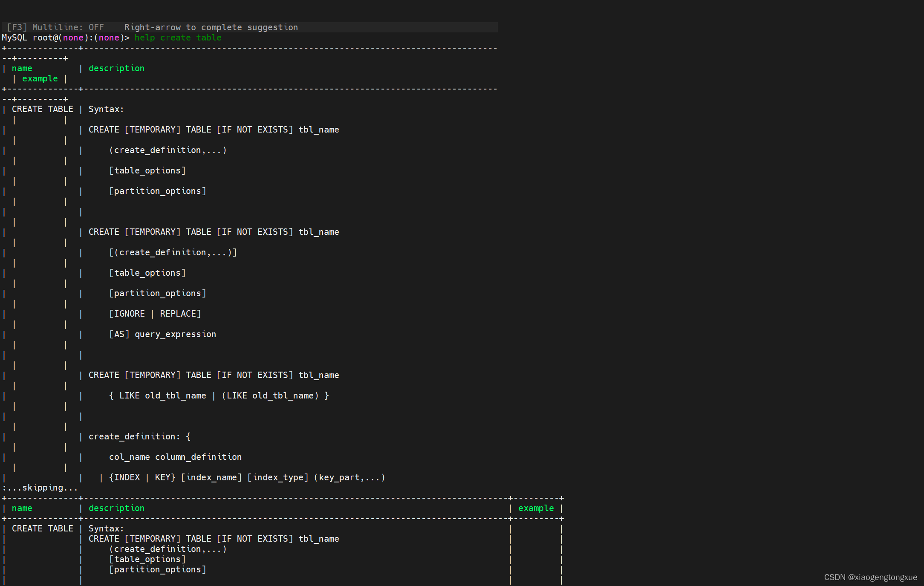This screenshot has width=924, height=586.
Task: Click '[table_options]' in lower table
Action: (x=147, y=559)
